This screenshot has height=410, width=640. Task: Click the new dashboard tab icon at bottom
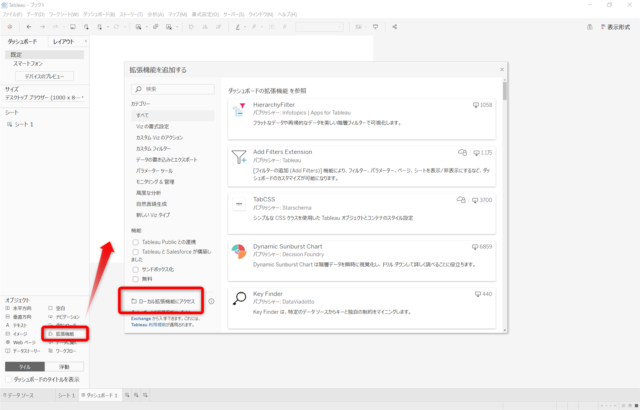pyautogui.click(x=136, y=395)
